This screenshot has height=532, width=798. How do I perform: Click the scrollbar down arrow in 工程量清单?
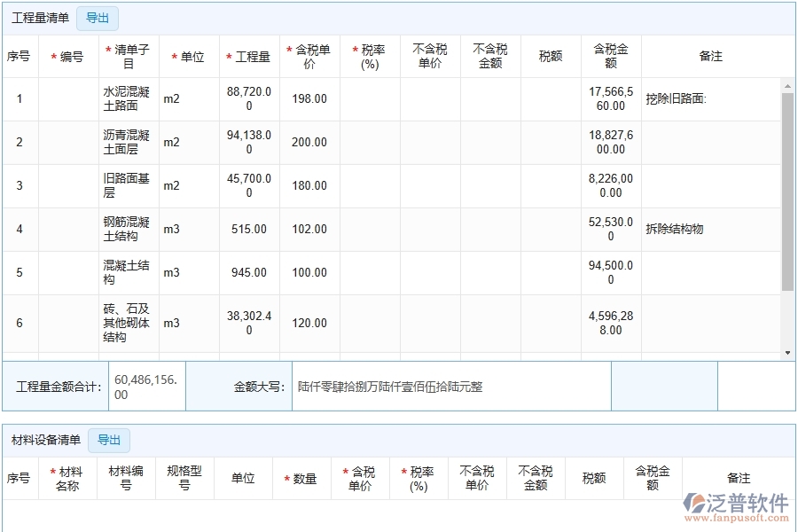[x=787, y=353]
